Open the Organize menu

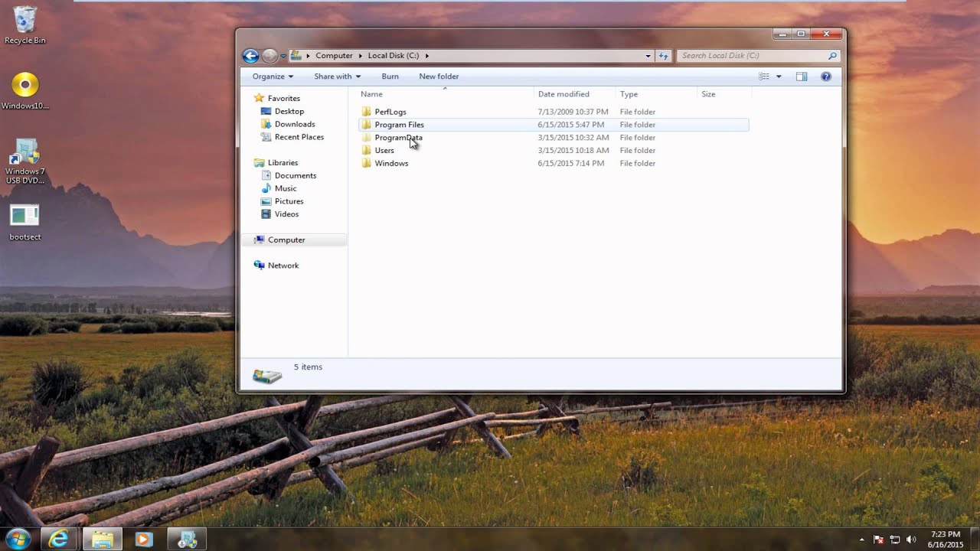click(x=273, y=77)
